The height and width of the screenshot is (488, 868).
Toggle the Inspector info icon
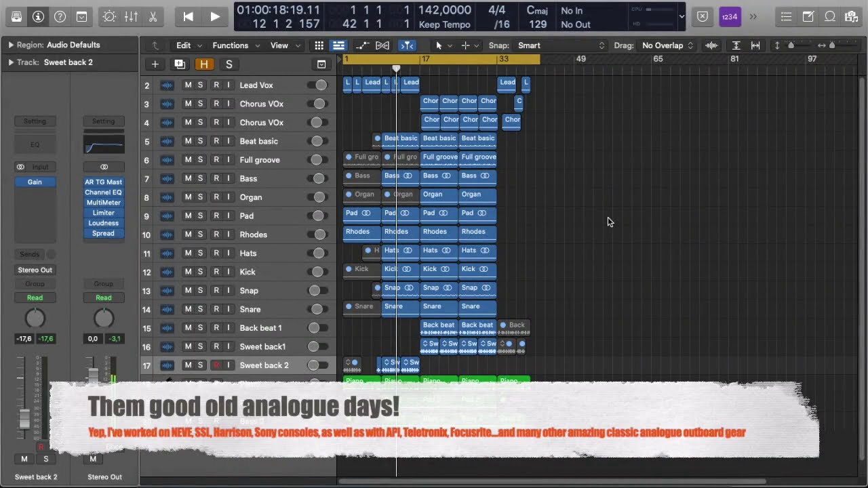[x=38, y=17]
